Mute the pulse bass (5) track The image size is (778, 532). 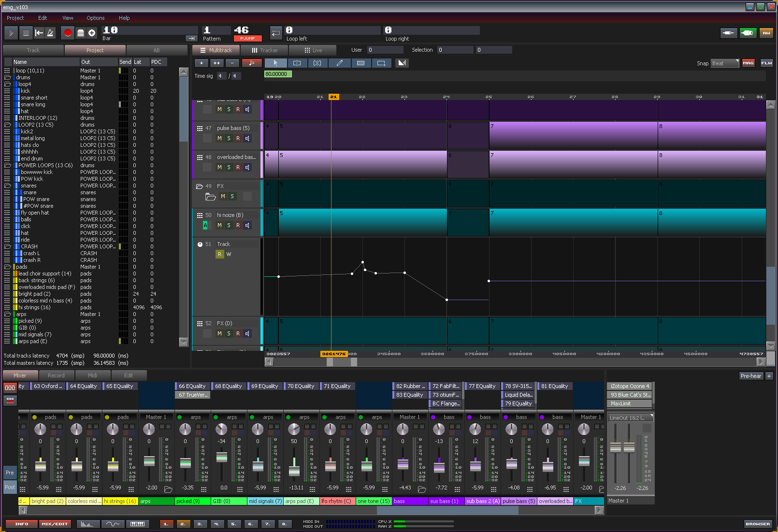pyautogui.click(x=219, y=138)
